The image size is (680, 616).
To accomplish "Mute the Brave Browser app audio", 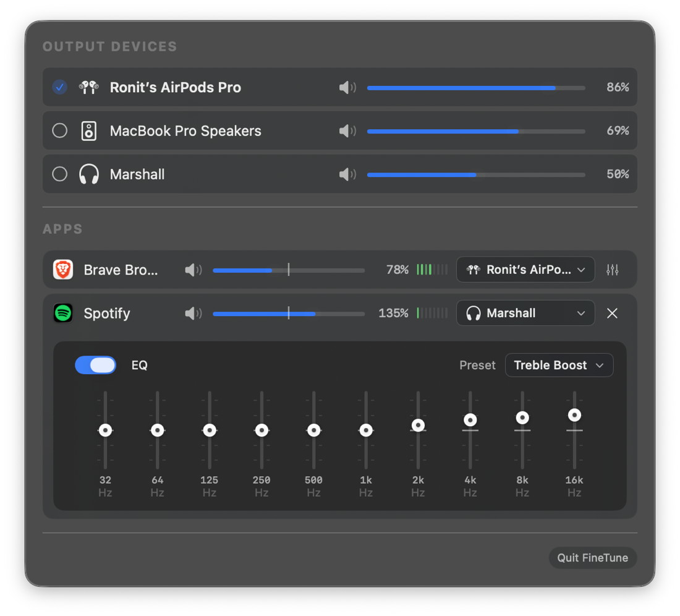I will point(193,270).
